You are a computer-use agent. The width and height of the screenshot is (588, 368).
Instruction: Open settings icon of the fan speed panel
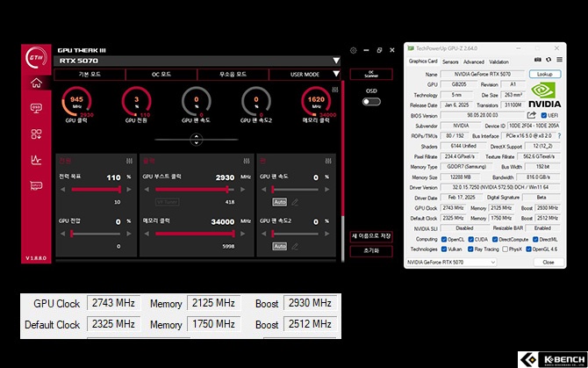click(328, 161)
